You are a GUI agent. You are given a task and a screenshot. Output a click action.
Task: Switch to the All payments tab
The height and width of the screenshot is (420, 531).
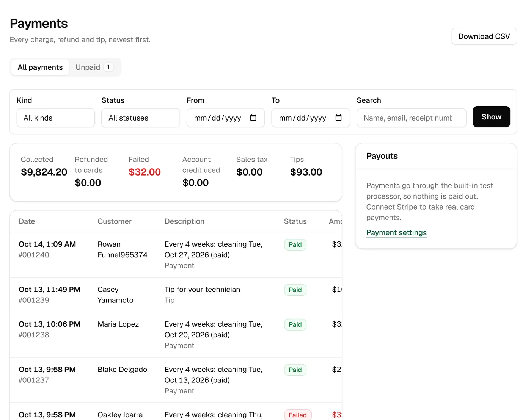click(x=40, y=67)
